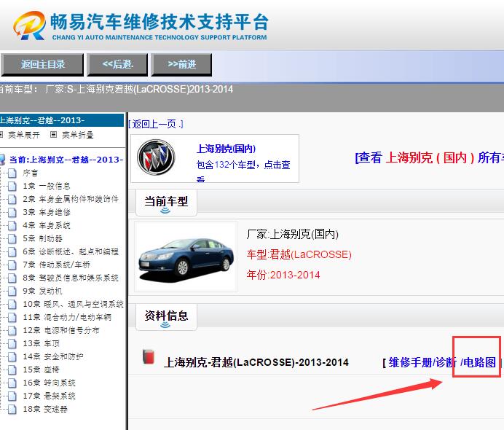Screen dimensions: 504x430
Task: Click the page icon beside 11章 混合动力
Action: point(12,317)
